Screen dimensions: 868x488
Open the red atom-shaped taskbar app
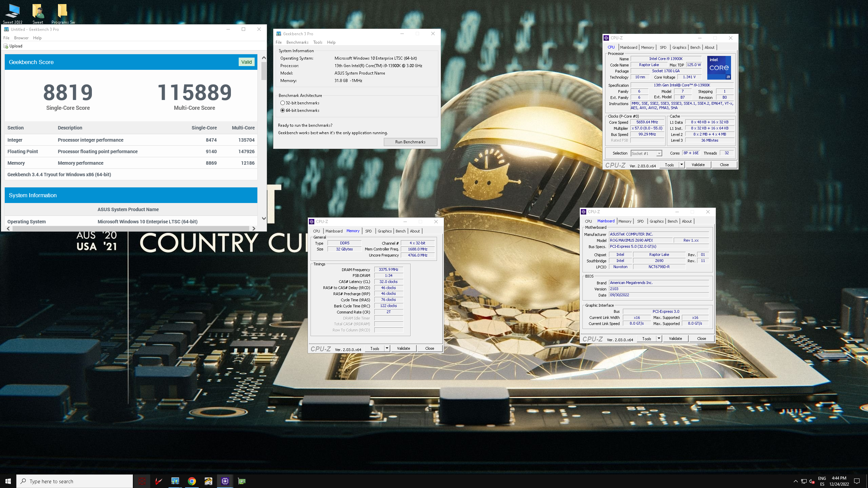[x=142, y=481]
